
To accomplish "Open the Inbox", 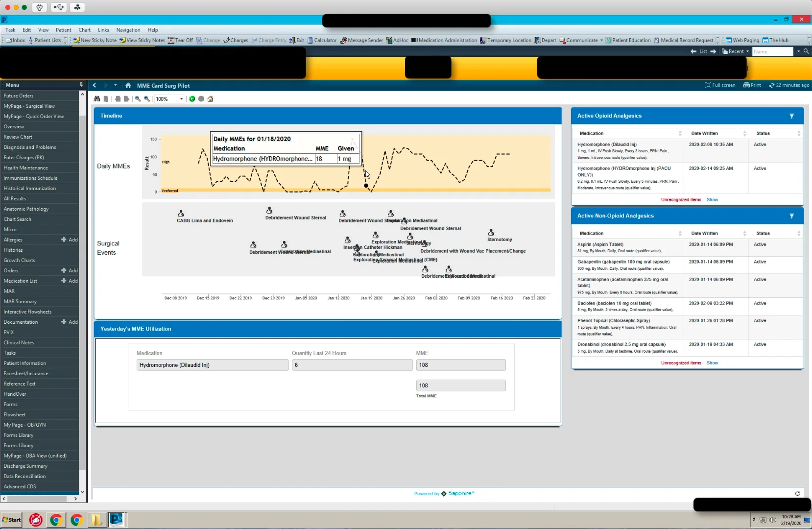I will (16, 40).
